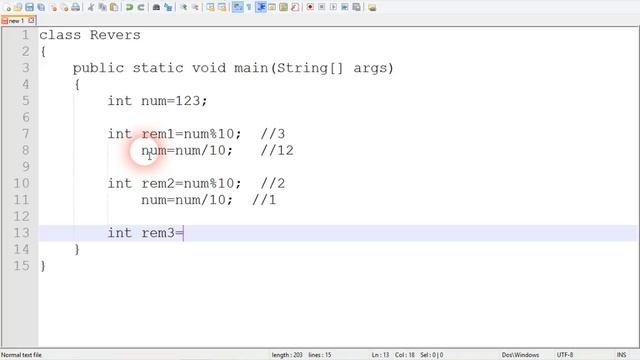Paste from clipboard
The width and height of the screenshot is (640, 360).
coord(114,7)
